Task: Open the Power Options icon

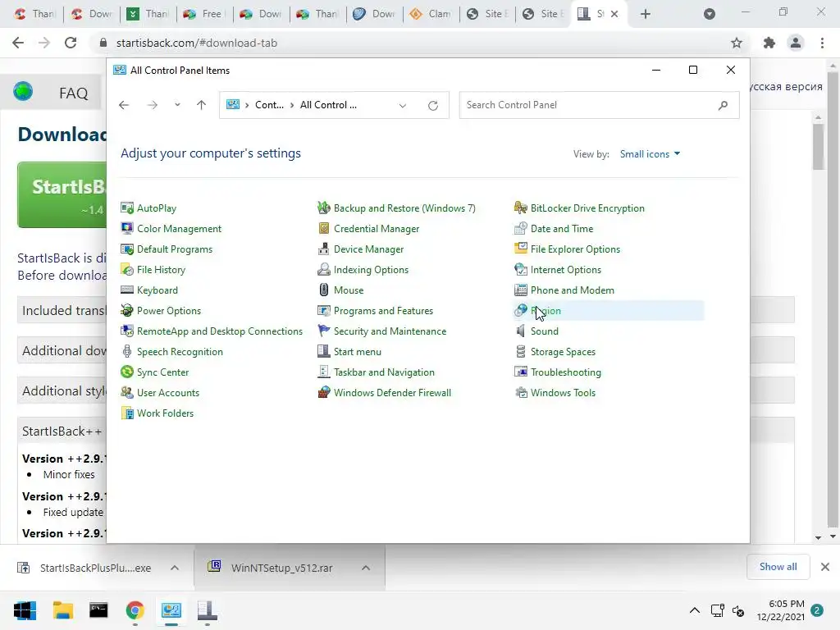Action: click(127, 310)
